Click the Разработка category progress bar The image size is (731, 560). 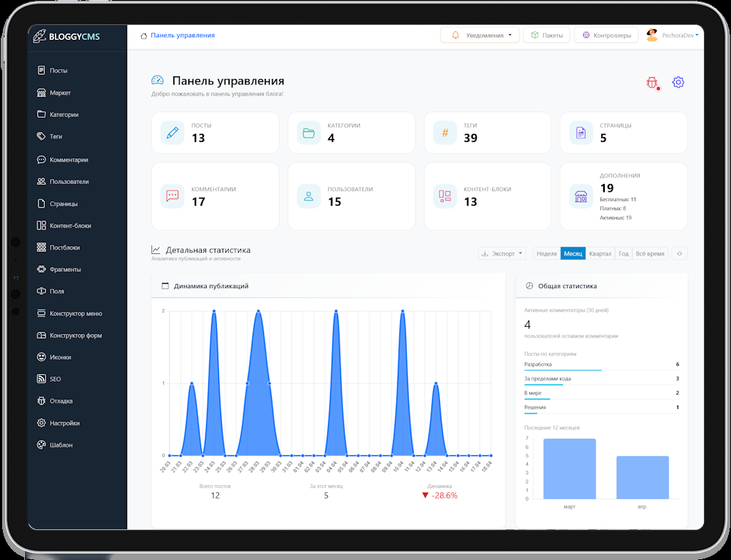pos(563,370)
